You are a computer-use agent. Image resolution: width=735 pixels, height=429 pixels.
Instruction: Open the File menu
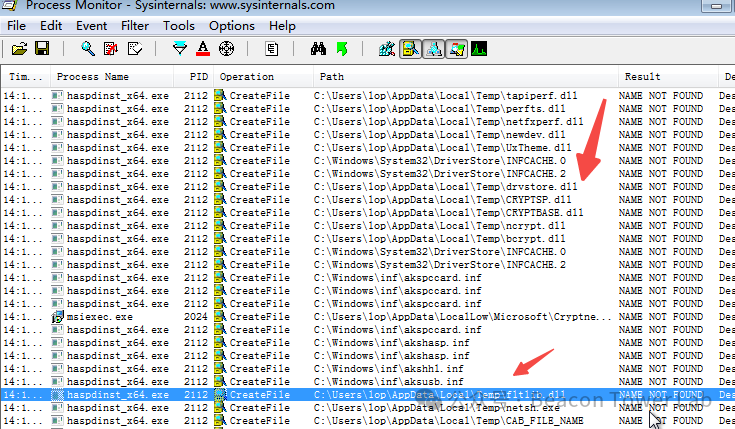16,26
